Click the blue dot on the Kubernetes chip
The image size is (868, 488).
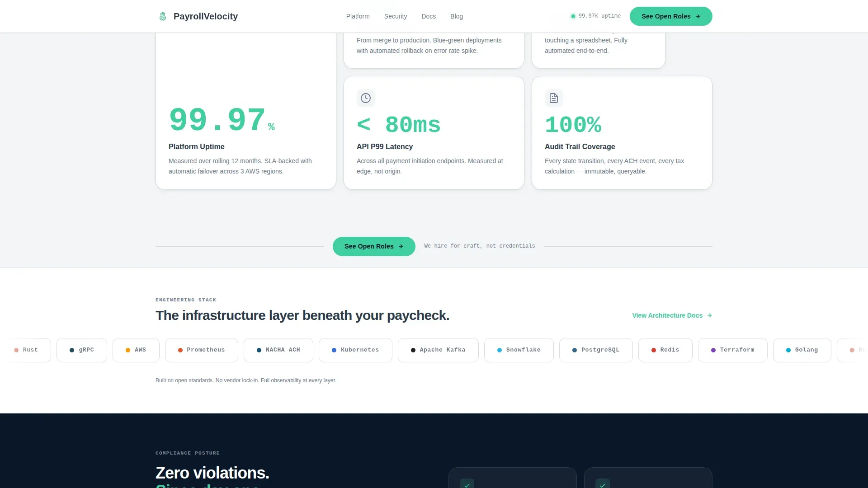click(x=334, y=350)
